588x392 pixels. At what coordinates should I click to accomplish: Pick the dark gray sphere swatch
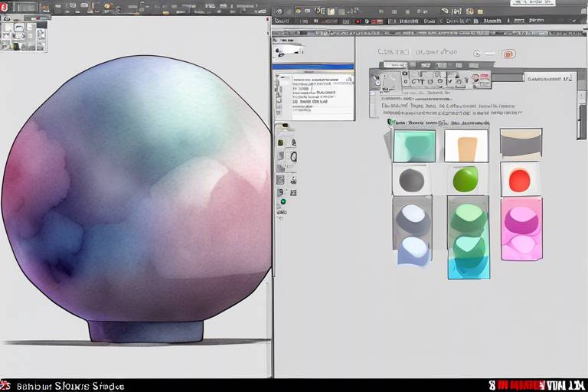(x=411, y=180)
